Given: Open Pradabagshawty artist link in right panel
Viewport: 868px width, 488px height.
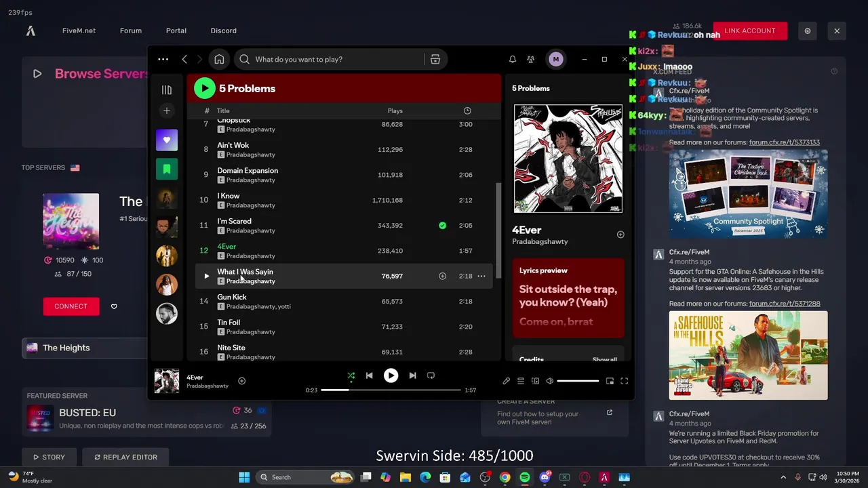Looking at the screenshot, I should tap(540, 241).
